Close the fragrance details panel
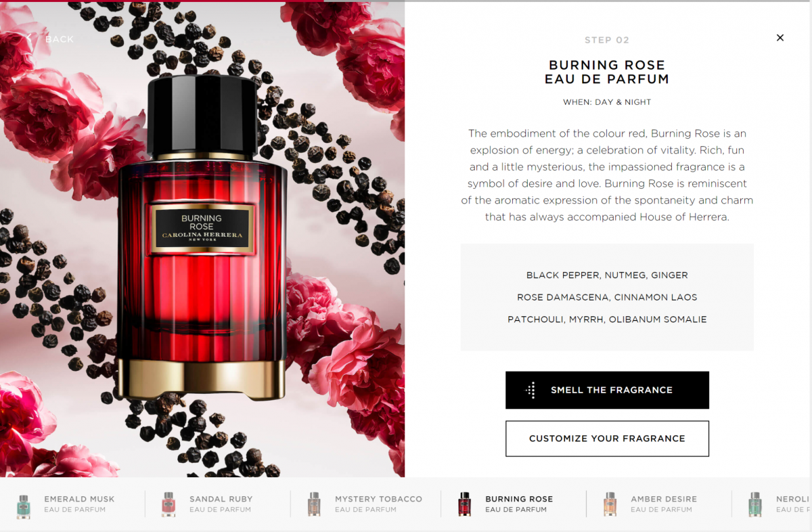Viewport: 812px width, 532px height. [x=780, y=38]
